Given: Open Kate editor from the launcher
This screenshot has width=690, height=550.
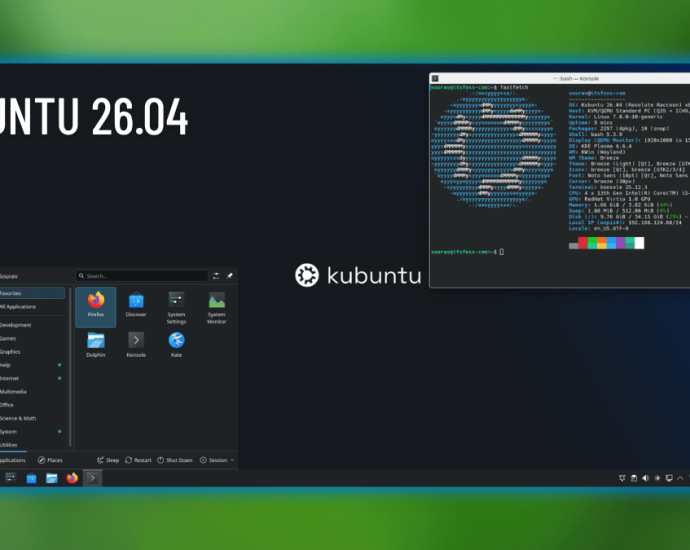Looking at the screenshot, I should [x=176, y=345].
